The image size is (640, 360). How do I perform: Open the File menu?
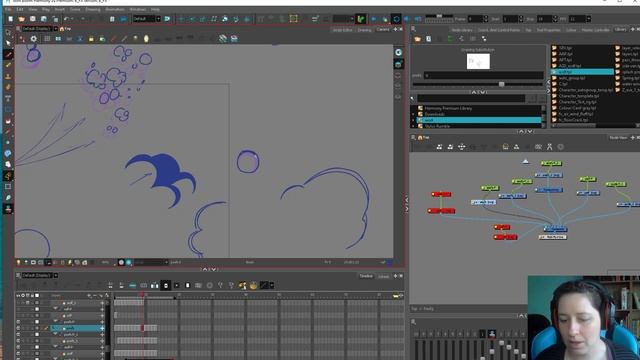click(8, 9)
